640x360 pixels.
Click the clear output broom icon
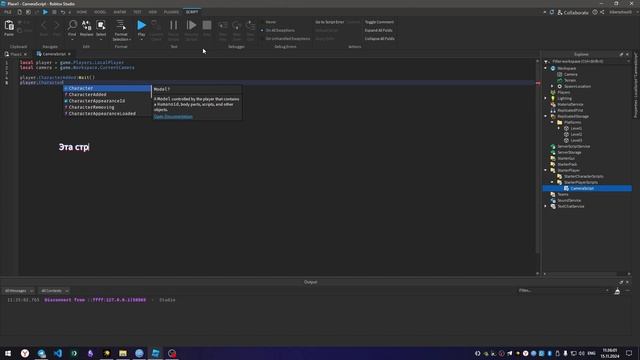click(x=617, y=291)
